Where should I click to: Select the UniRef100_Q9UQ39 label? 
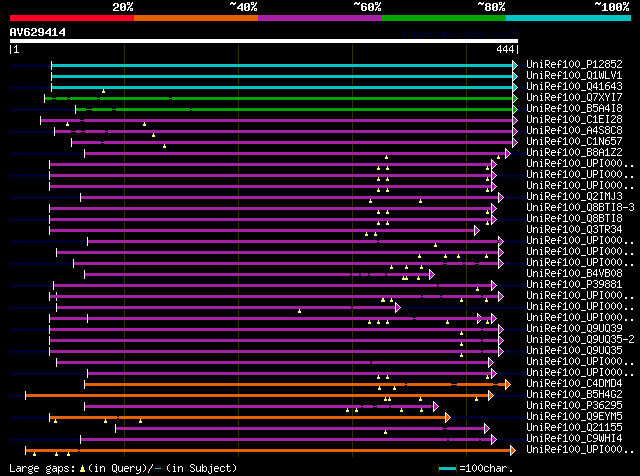click(574, 329)
